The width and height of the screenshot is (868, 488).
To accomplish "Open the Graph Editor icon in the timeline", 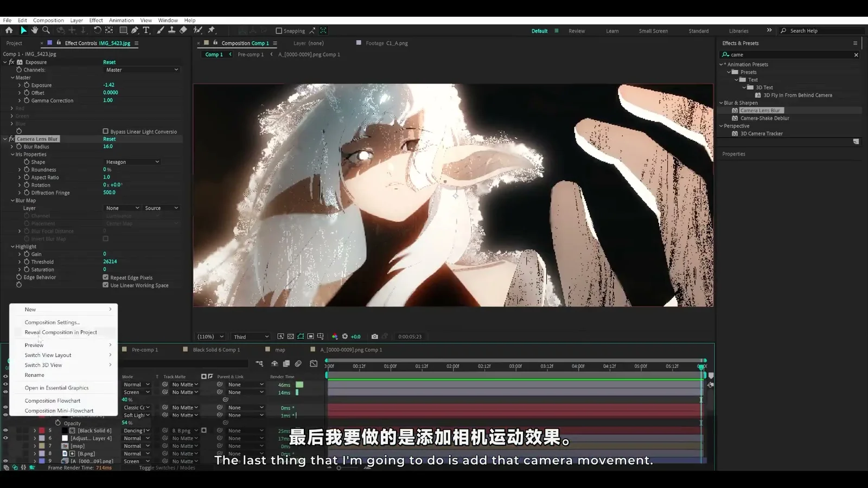I will coord(314,364).
